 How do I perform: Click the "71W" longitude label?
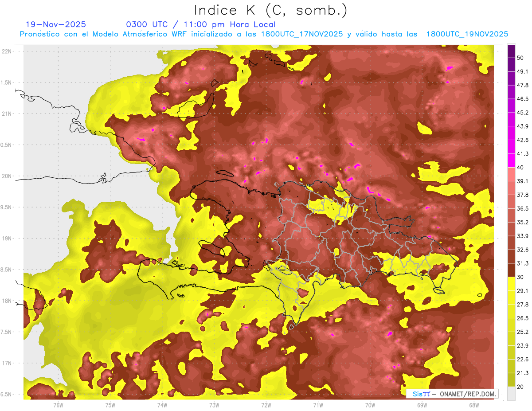click(318, 405)
